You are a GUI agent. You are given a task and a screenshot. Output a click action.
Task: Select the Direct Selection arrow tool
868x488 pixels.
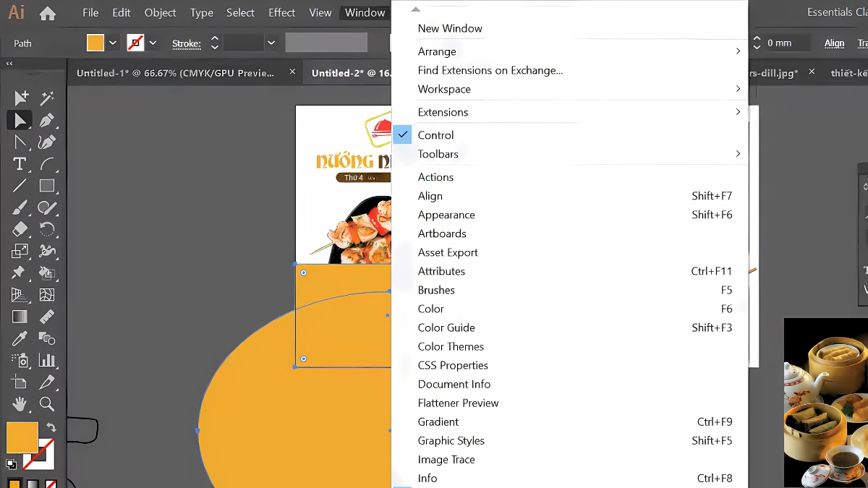point(20,120)
